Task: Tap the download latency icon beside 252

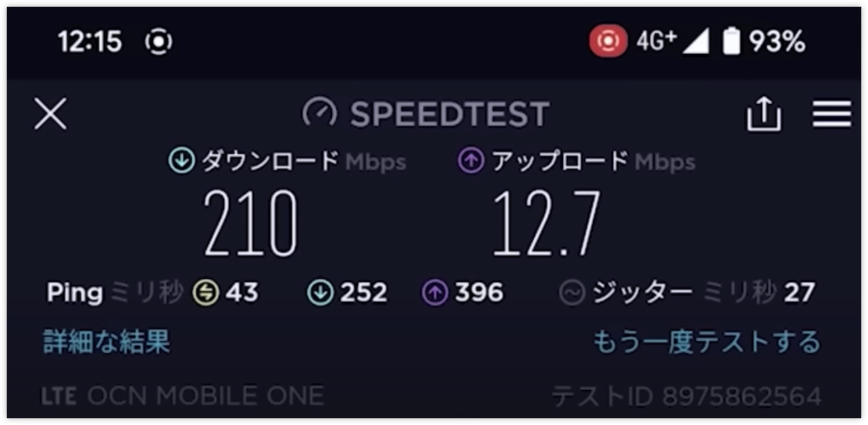Action: coord(320,293)
